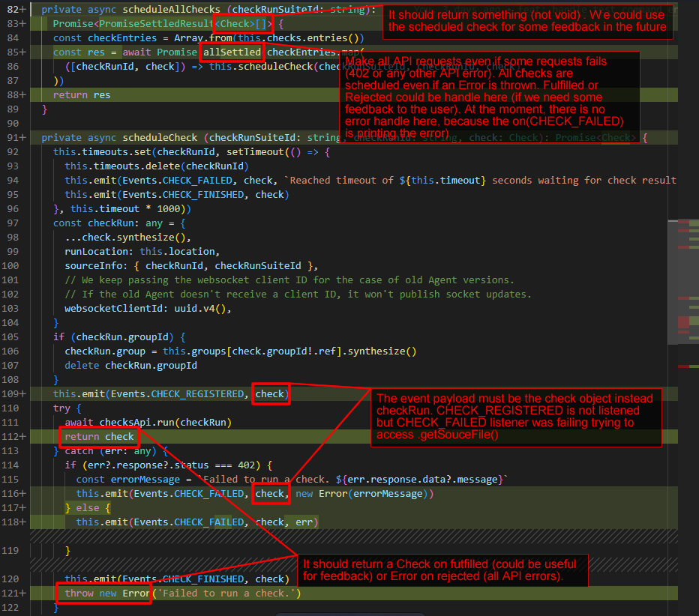Screen dimensions: 699x616
Task: Click 'this.timeouts.set' on line 92
Action: pyautogui.click(x=102, y=152)
